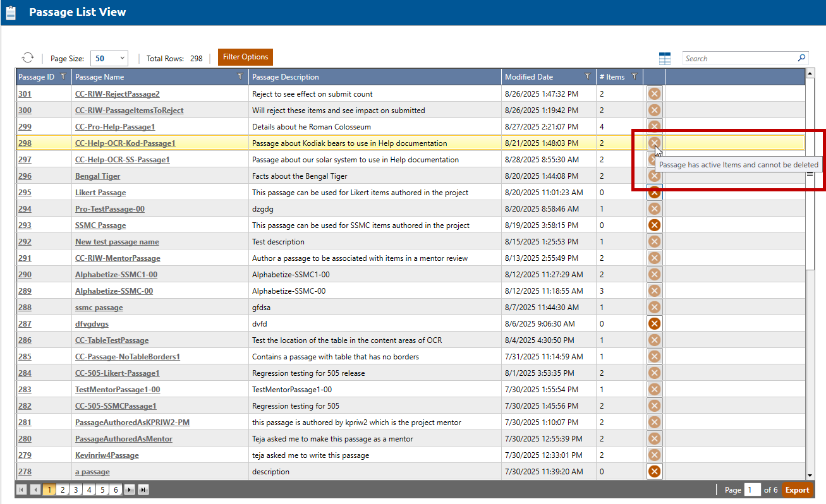Open the # Items column filter
The height and width of the screenshot is (504, 826).
pyautogui.click(x=634, y=77)
